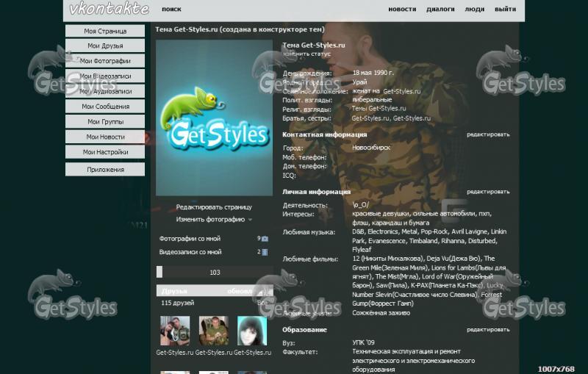Open the third friend's avatar thumbnail

pyautogui.click(x=251, y=331)
